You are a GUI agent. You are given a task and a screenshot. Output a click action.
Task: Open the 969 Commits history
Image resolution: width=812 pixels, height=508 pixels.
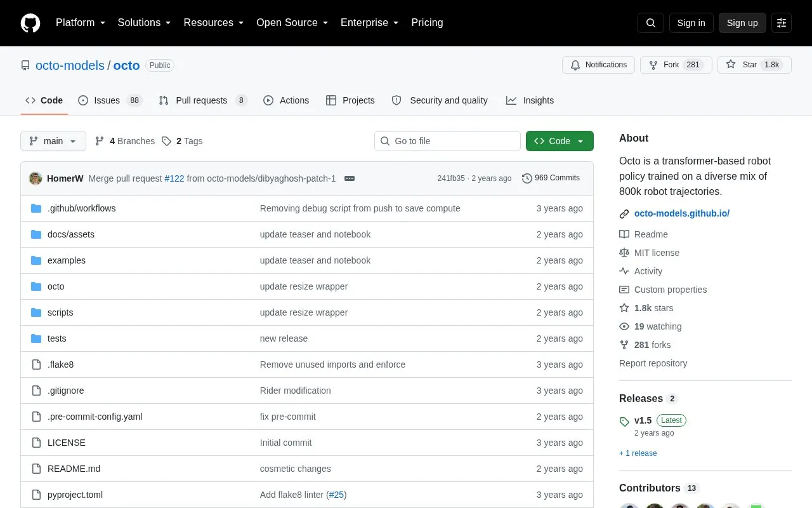(551, 178)
